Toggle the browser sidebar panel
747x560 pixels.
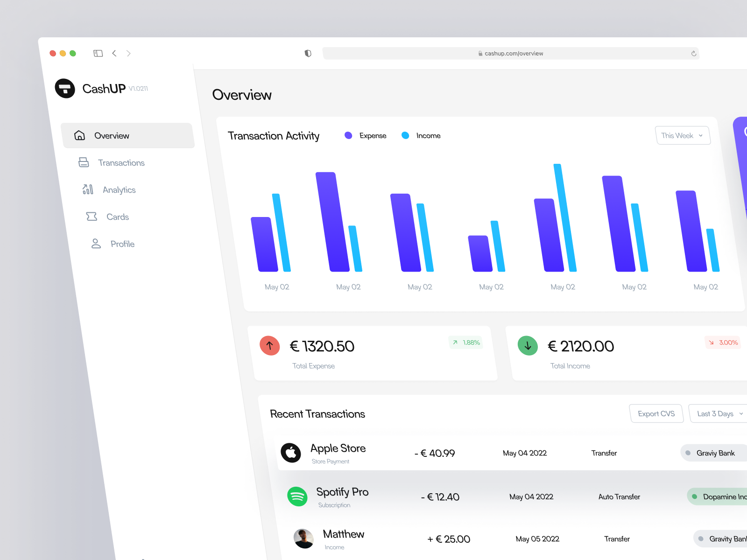98,53
